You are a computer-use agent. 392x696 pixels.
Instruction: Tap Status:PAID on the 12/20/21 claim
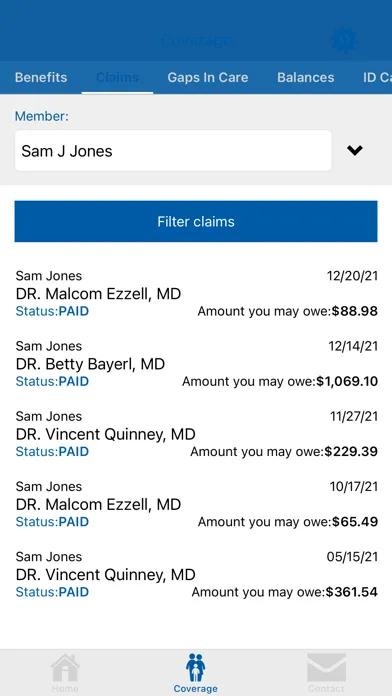point(52,311)
